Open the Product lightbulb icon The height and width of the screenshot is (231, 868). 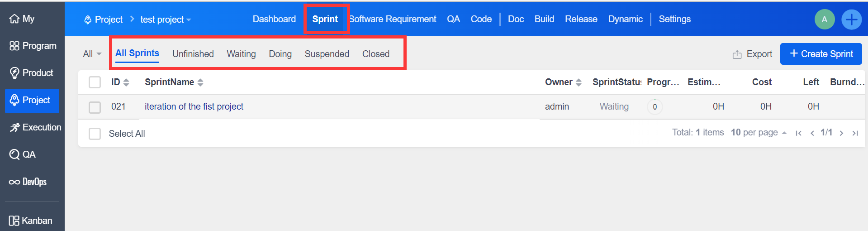coord(14,73)
